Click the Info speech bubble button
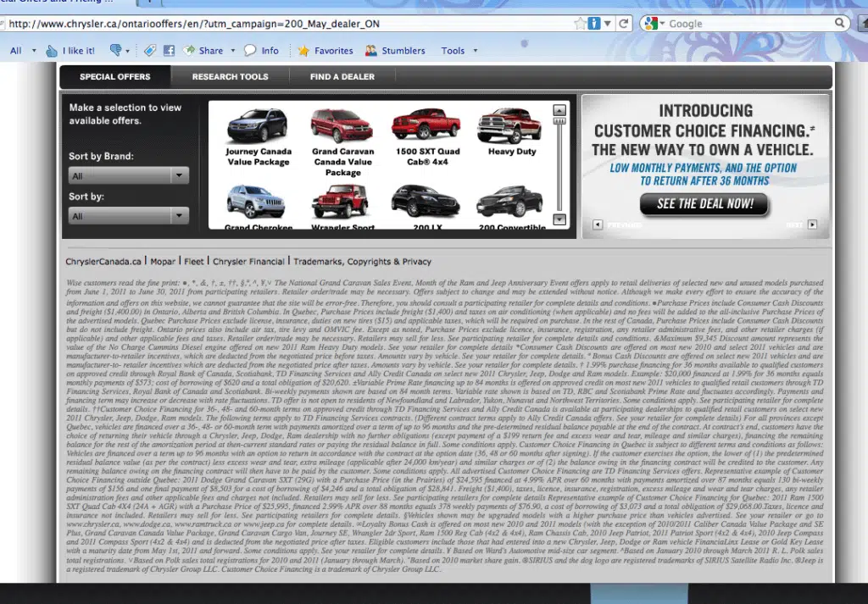 (261, 51)
